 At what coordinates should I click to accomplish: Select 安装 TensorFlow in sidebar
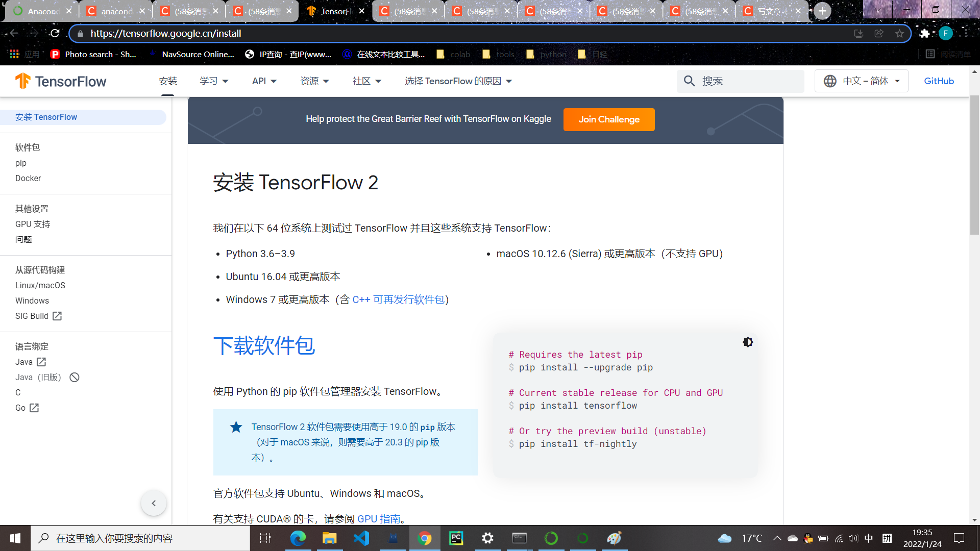83,117
